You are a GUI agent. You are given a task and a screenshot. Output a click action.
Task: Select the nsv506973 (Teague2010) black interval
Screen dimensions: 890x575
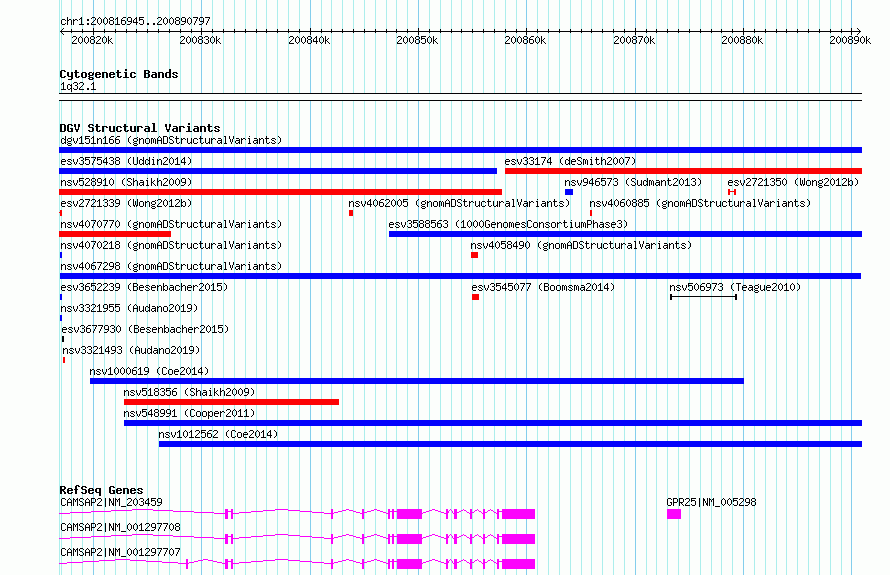coord(703,297)
